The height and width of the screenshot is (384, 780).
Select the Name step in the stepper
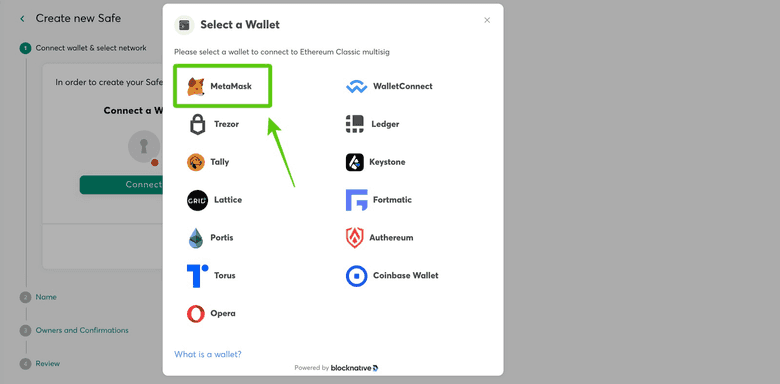point(46,297)
